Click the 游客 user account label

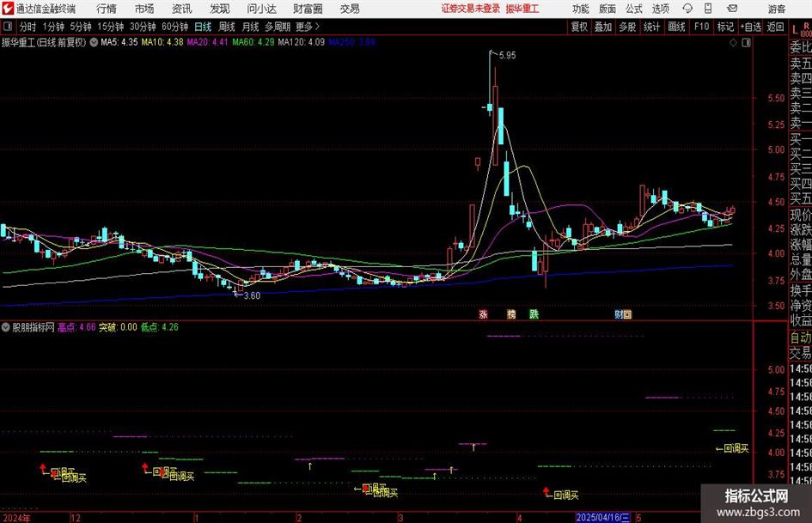[776, 9]
